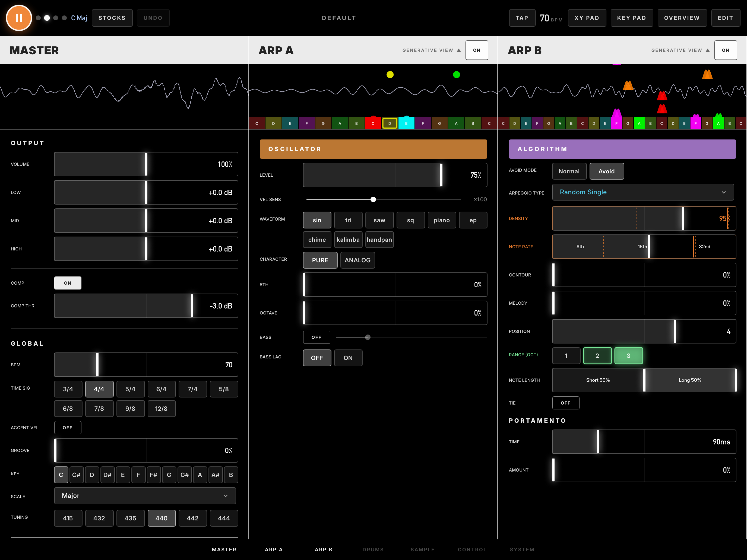Select key F#
Screen dimensions: 747x560
coord(153,475)
